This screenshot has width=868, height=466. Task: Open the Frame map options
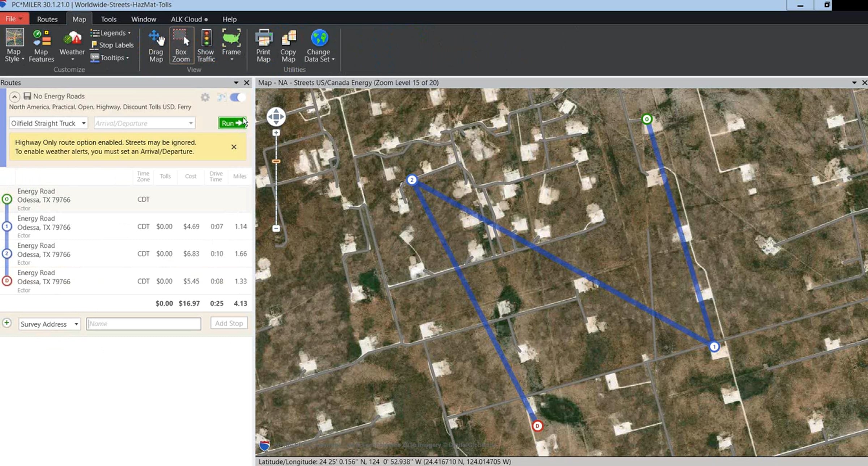click(x=231, y=45)
